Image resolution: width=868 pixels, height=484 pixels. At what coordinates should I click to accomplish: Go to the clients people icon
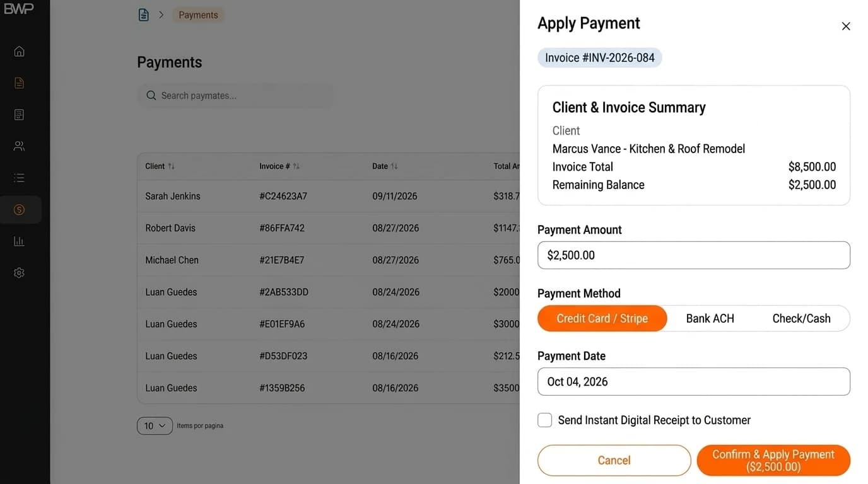click(x=19, y=146)
